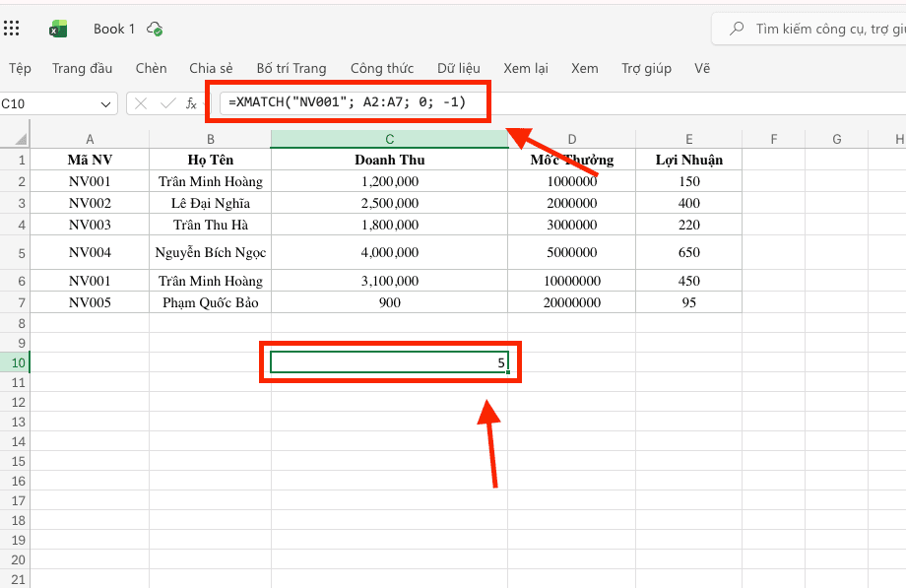Viewport: 906px width, 588px height.
Task: Select the cell with 20000000
Action: [572, 302]
